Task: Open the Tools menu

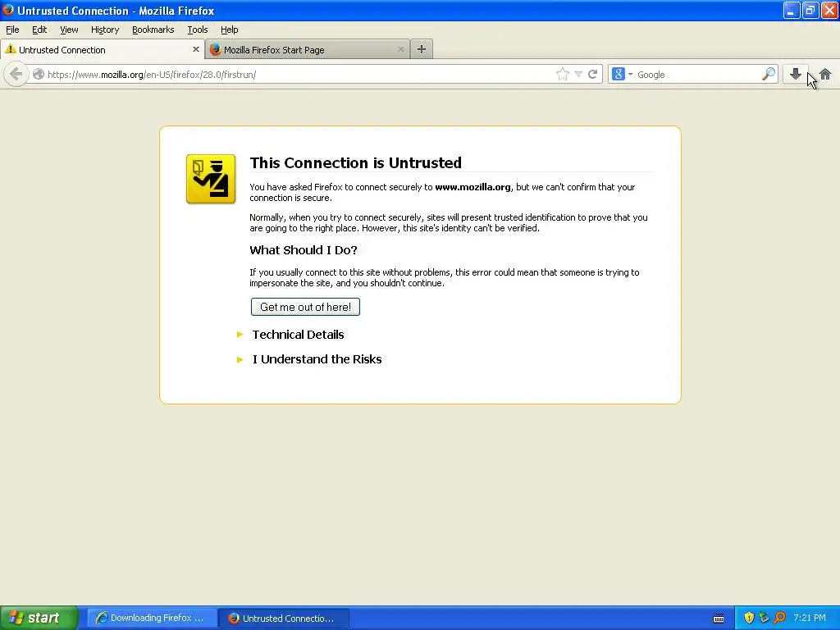Action: (198, 30)
